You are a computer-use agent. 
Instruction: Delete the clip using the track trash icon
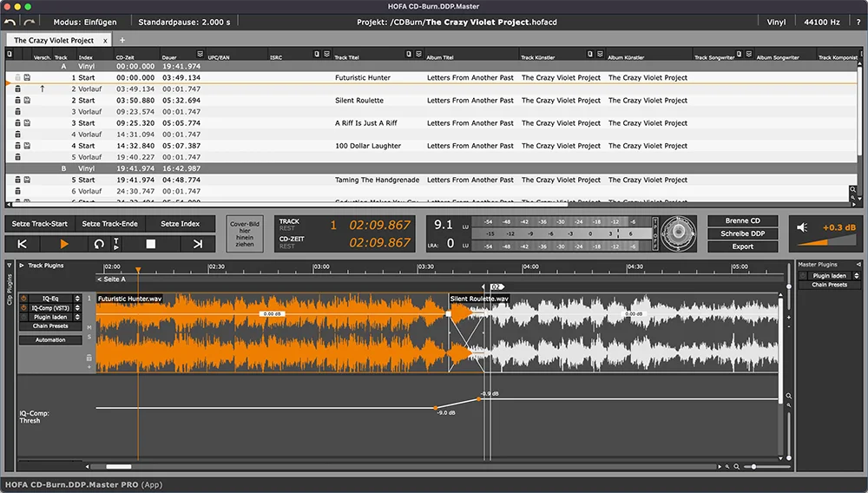click(89, 358)
